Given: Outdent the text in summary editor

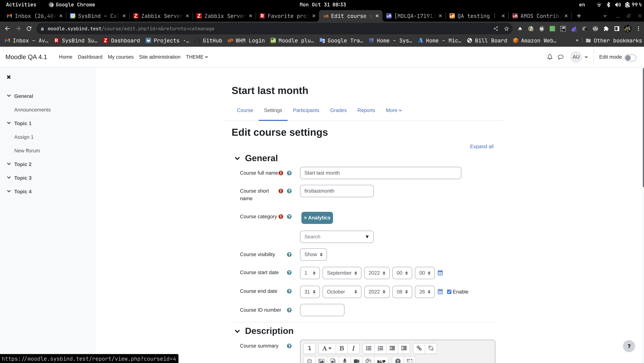Looking at the screenshot, I should click(392, 348).
